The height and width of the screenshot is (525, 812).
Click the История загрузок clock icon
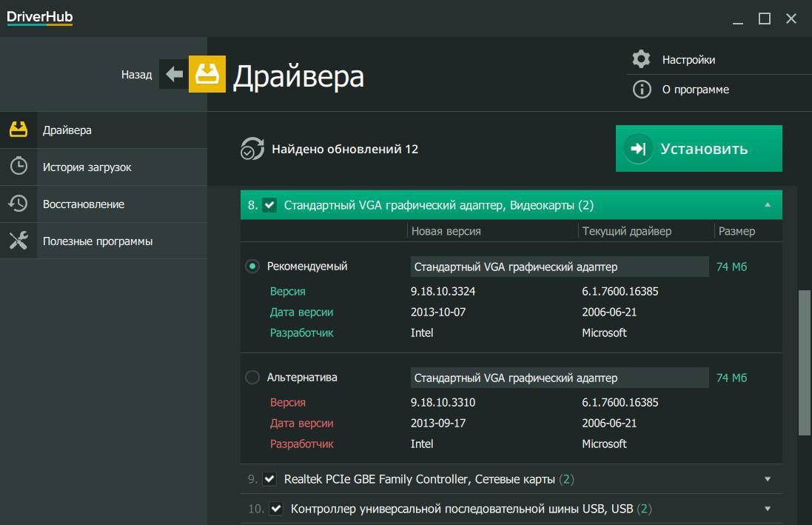point(19,167)
